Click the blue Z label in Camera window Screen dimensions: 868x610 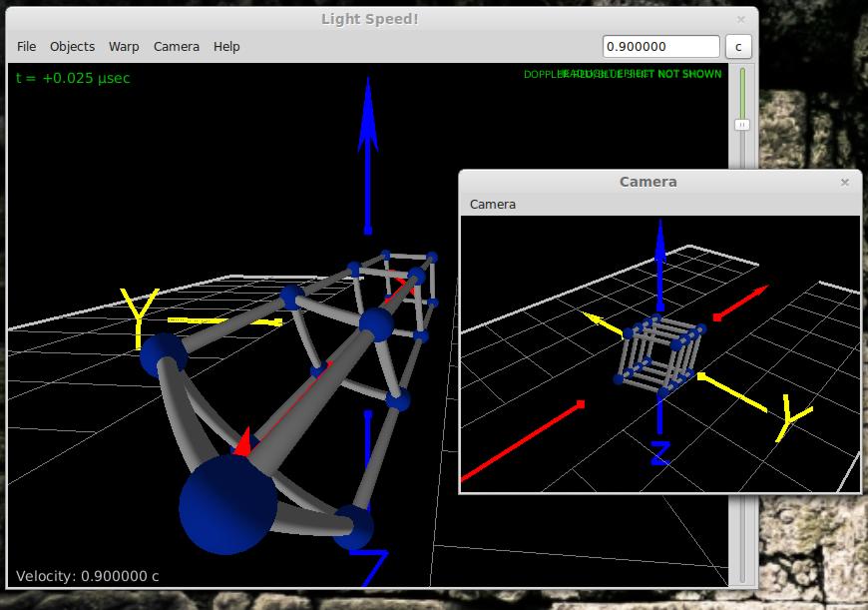point(659,452)
